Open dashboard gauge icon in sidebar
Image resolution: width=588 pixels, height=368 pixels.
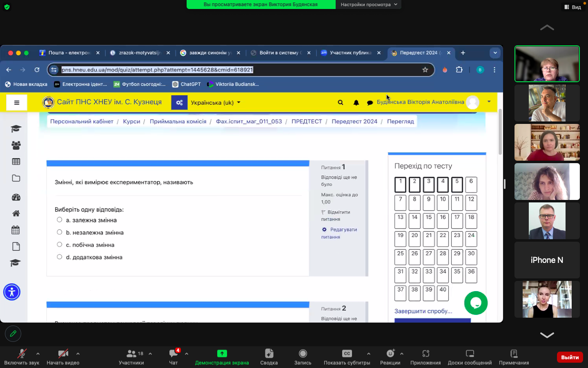click(x=16, y=197)
